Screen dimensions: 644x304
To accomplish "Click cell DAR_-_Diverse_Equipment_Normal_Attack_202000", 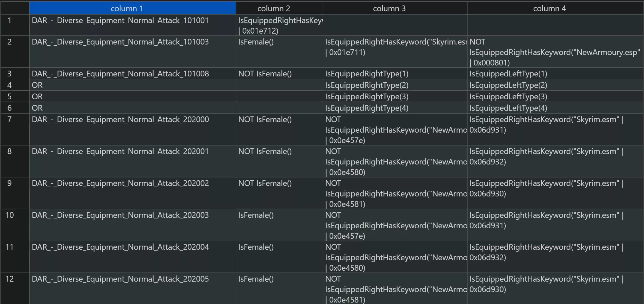I will (132, 130).
